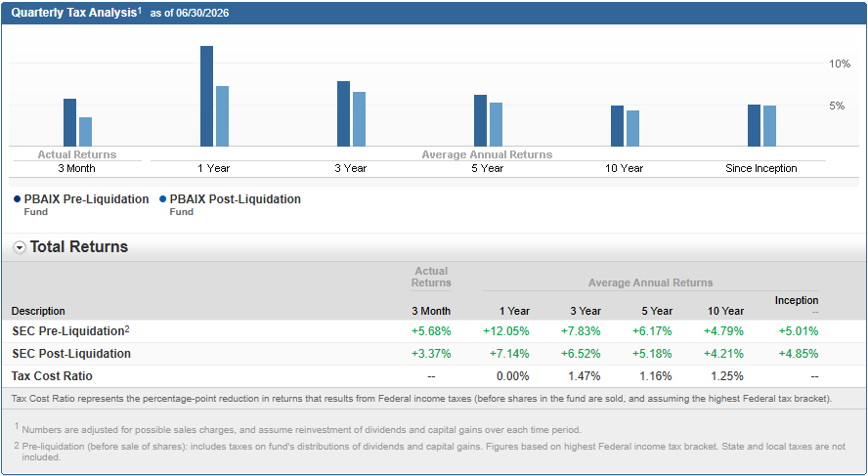
Task: Click the 5 Year column header in table
Action: (x=657, y=311)
